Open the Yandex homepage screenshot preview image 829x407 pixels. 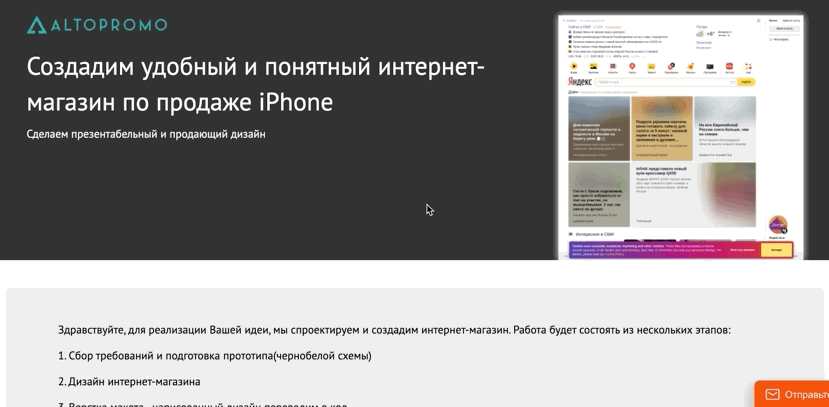tap(682, 136)
